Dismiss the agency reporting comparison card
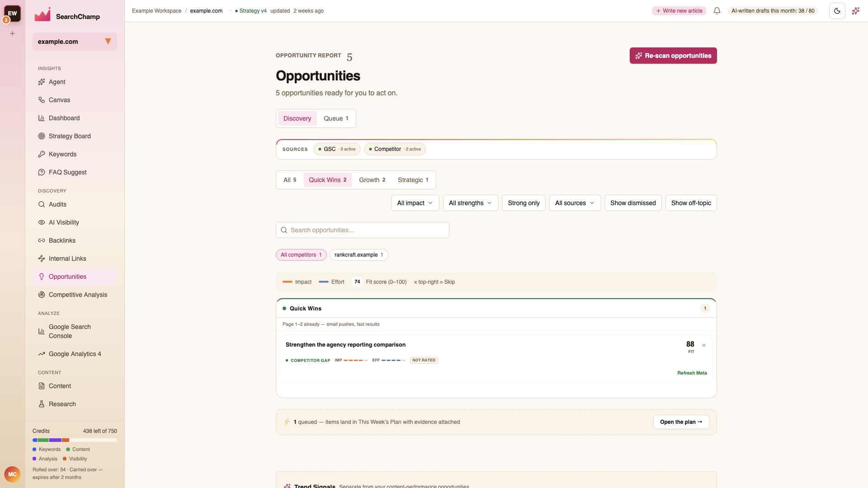The width and height of the screenshot is (868, 488). point(704,345)
